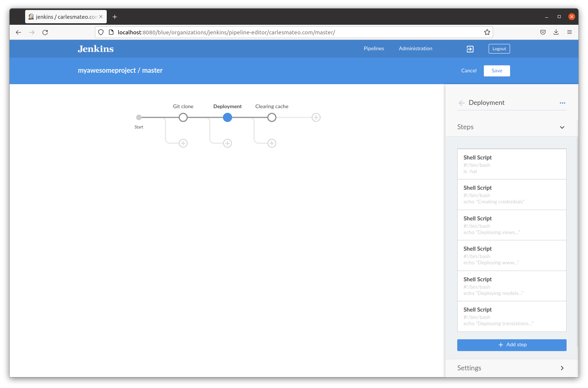The image size is (588, 388).
Task: Open the Pipelines menu item
Action: tap(374, 48)
